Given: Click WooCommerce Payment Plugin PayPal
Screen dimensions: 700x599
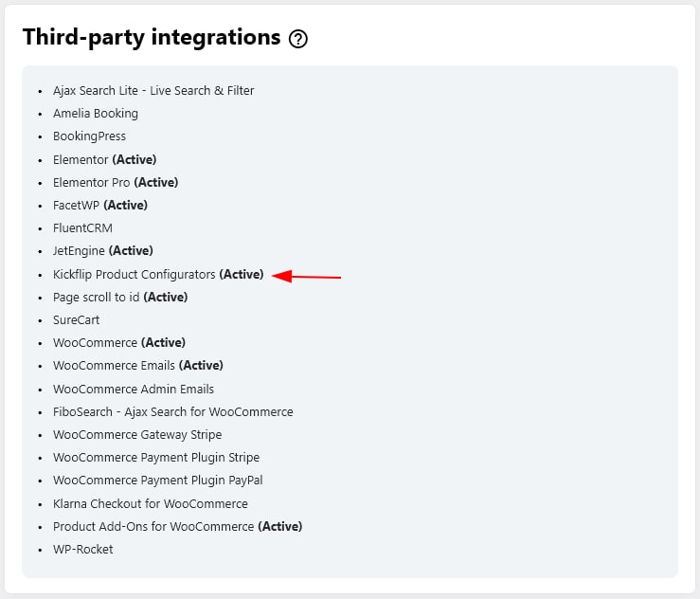Looking at the screenshot, I should click(157, 481).
